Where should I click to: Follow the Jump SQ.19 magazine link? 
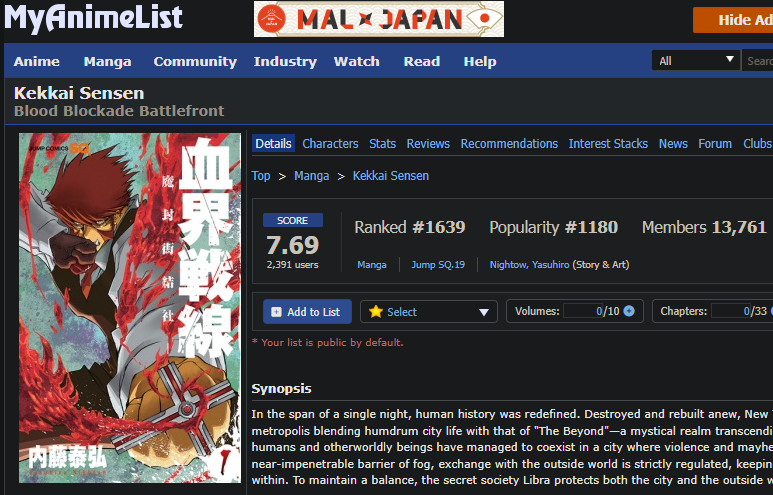point(438,265)
